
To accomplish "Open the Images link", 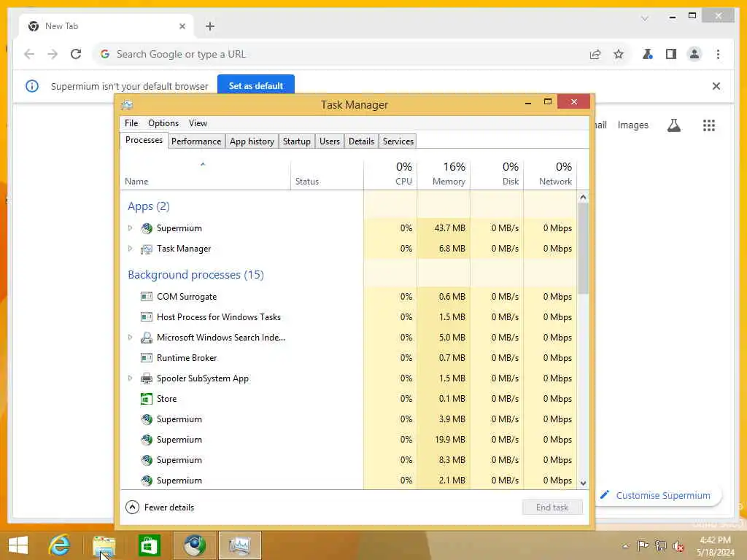I will (632, 125).
